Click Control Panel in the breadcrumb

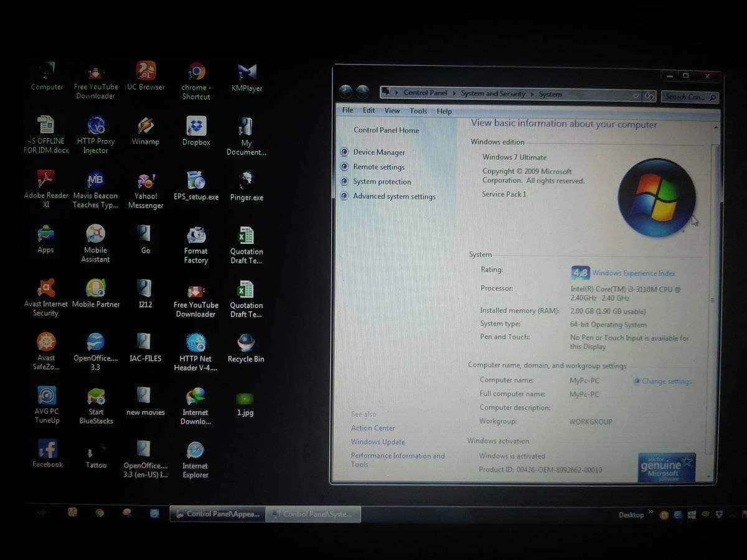tap(425, 93)
